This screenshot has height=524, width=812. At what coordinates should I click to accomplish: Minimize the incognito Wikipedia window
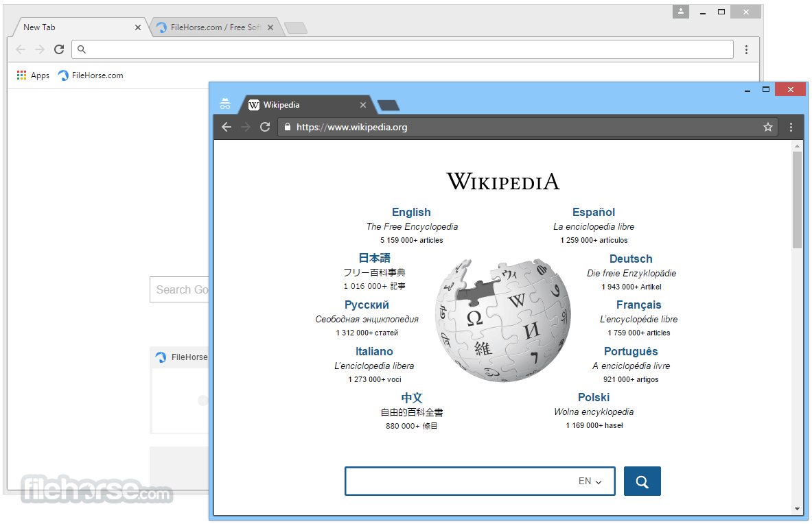pos(747,90)
